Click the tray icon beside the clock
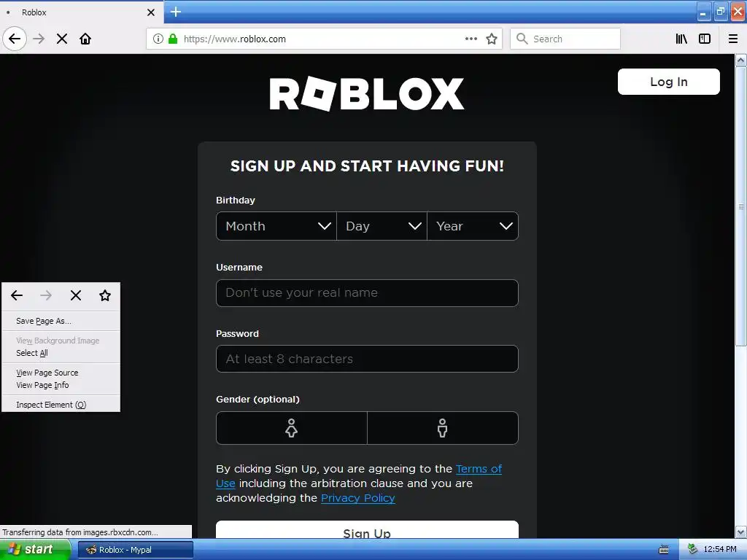The image size is (747, 560). (692, 549)
